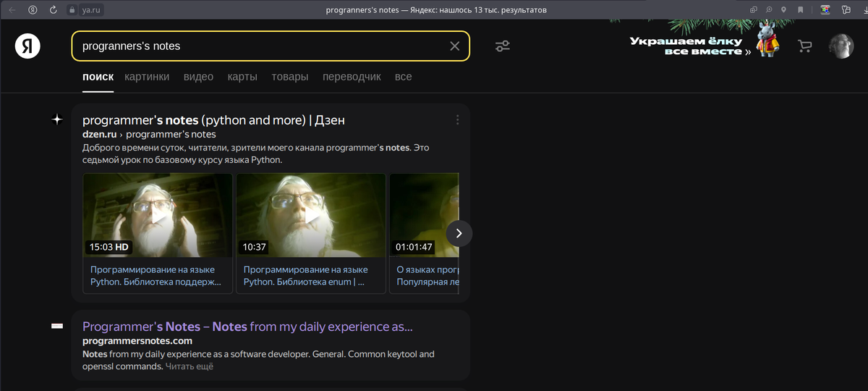Click the Yandex Я logo
The height and width of the screenshot is (391, 868).
27,46
